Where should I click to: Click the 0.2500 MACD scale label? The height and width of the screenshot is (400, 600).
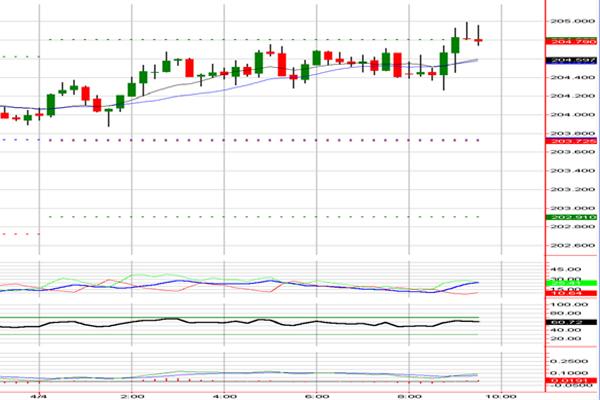[569, 361]
